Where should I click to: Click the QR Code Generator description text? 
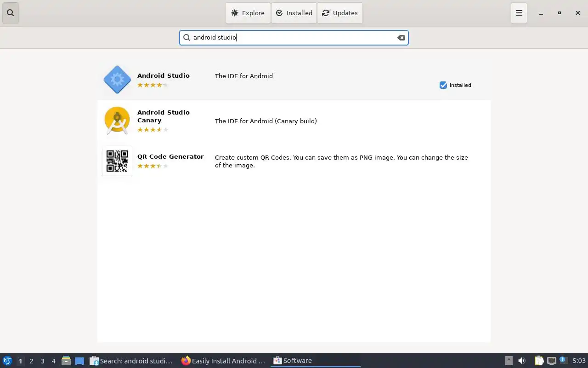341,161
